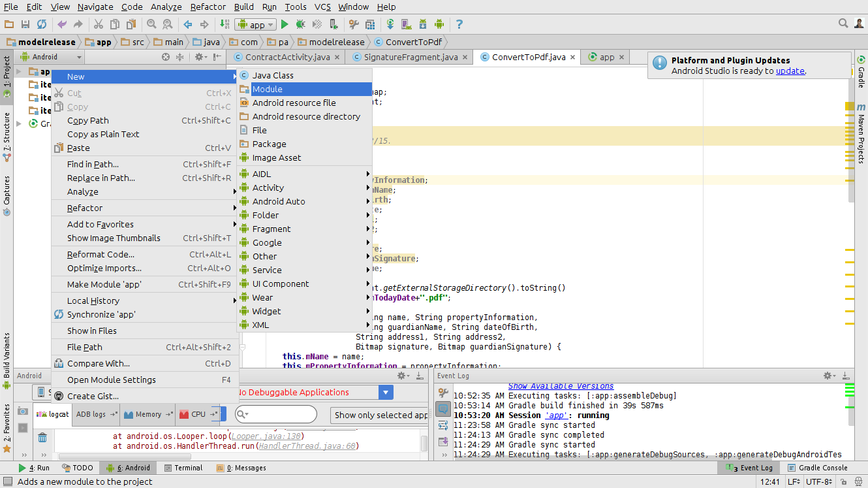The width and height of the screenshot is (868, 488).
Task: Open the VCS menu in menu bar
Action: click(322, 7)
